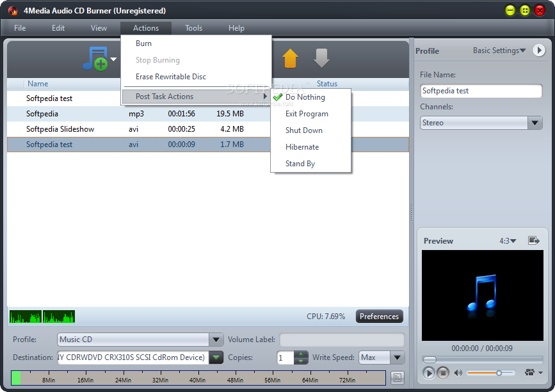The width and height of the screenshot is (555, 392).
Task: Open the View menu
Action: click(x=99, y=28)
